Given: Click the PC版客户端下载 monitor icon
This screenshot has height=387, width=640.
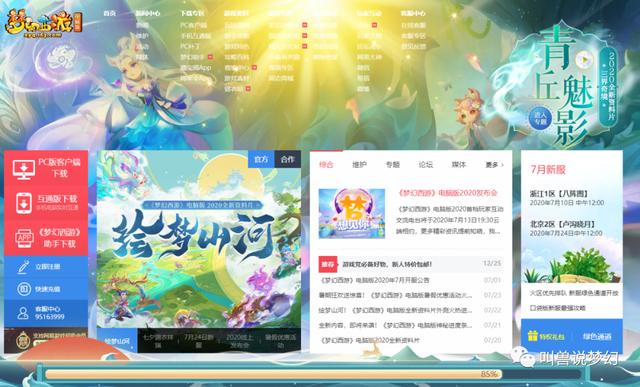Looking at the screenshot, I should pos(23,169).
